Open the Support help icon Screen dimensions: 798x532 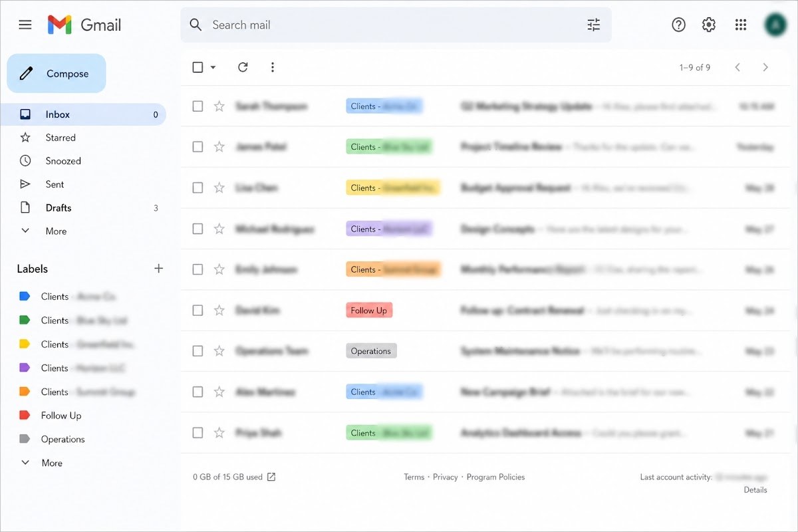(x=678, y=25)
